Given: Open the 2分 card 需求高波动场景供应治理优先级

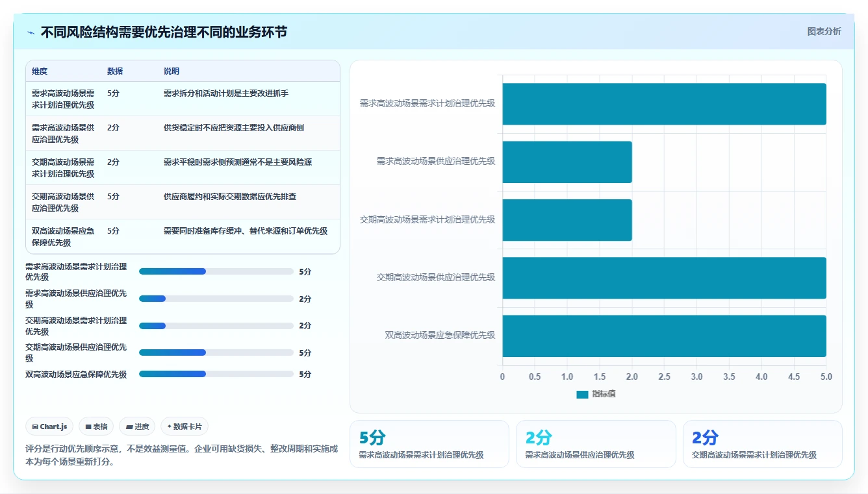Looking at the screenshot, I should pyautogui.click(x=596, y=444).
